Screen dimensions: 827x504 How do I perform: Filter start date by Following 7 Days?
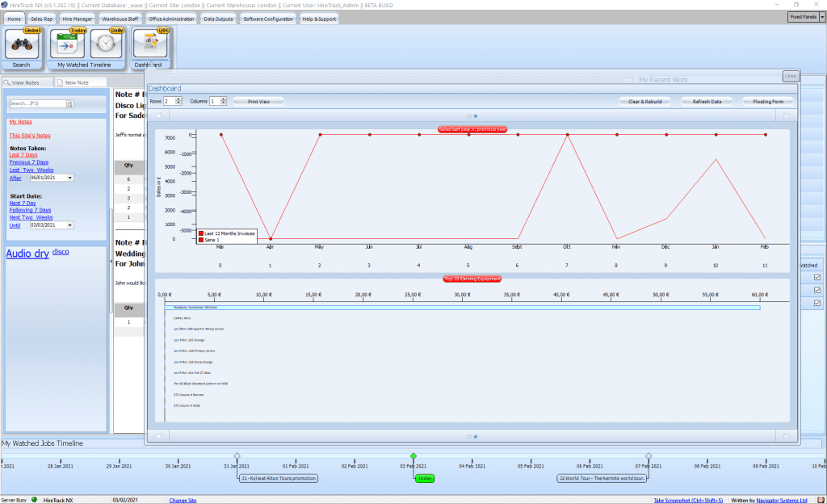tap(30, 210)
